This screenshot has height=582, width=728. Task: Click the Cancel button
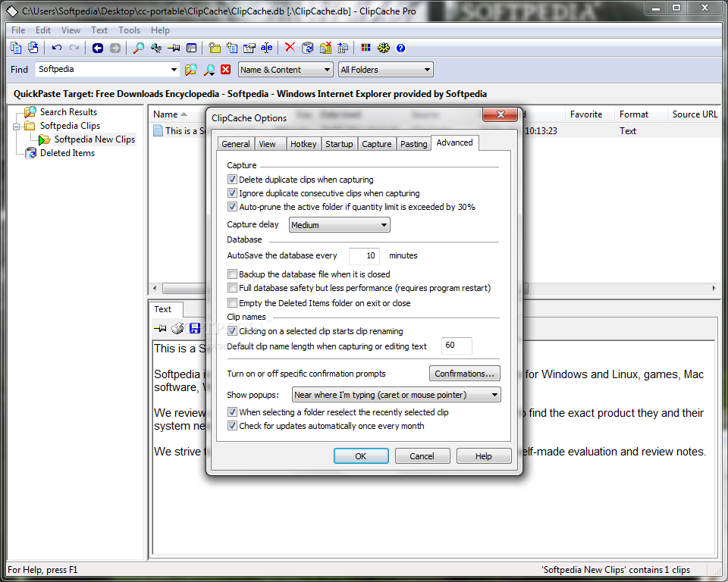(422, 456)
